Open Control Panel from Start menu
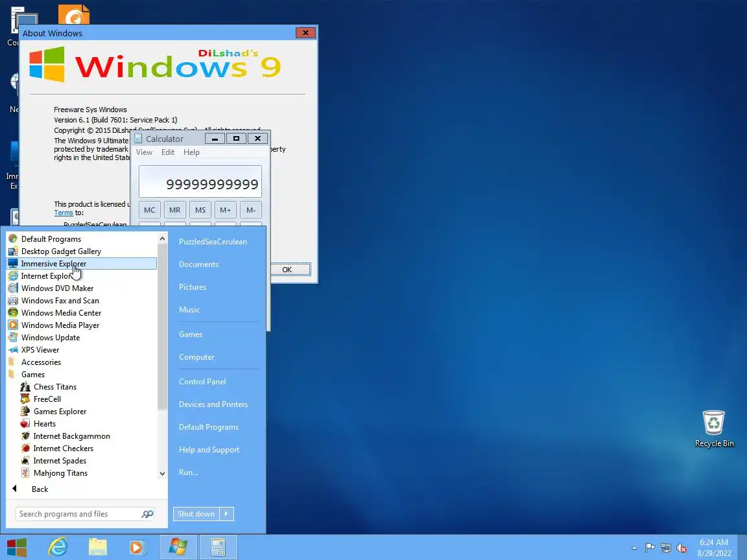 [202, 382]
